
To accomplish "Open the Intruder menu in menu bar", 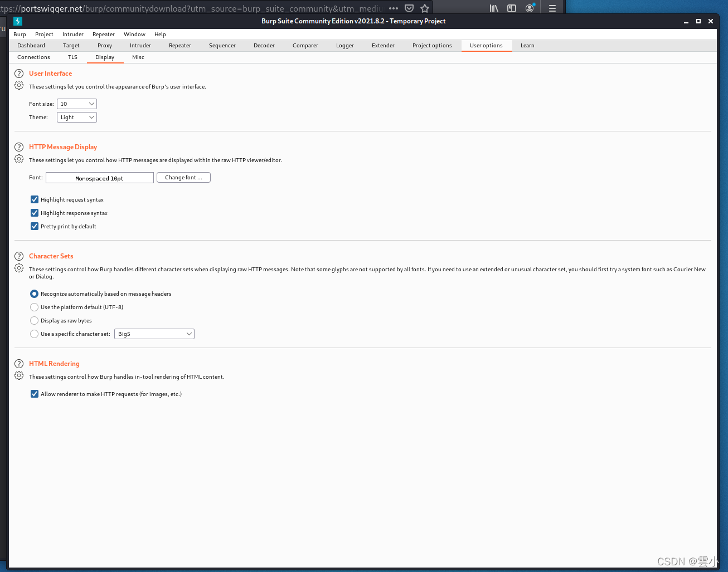I will coord(73,35).
